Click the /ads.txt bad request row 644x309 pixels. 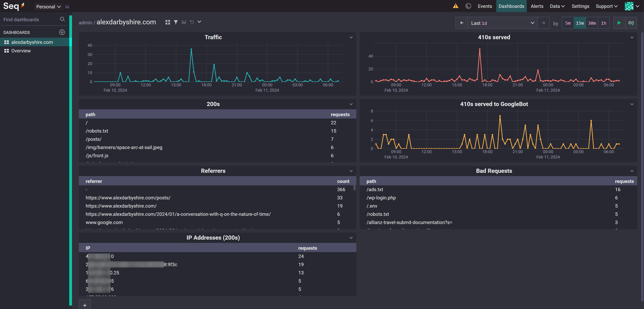tap(498, 189)
